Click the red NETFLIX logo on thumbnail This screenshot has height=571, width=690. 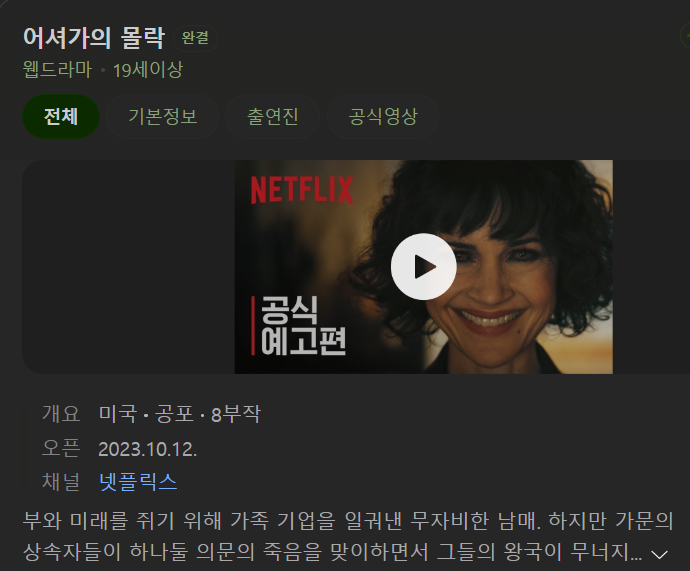302,190
